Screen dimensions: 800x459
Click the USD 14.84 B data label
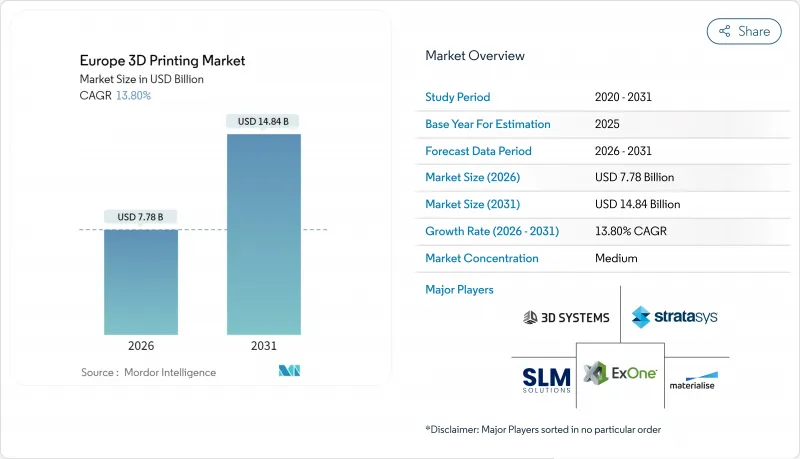click(264, 122)
